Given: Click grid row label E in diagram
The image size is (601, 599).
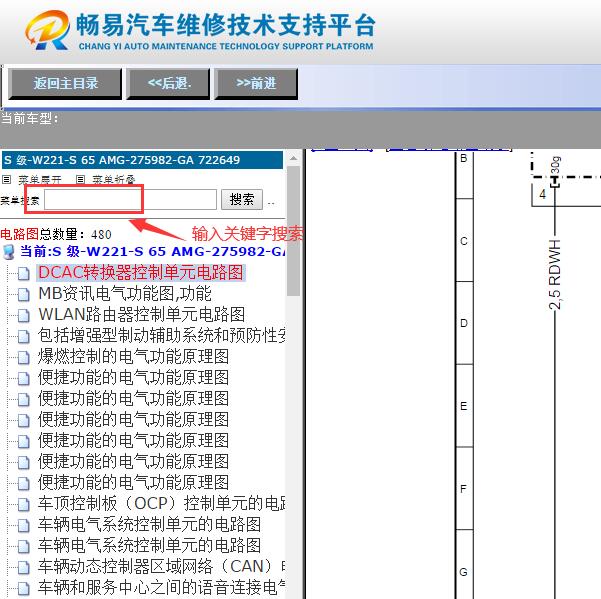Looking at the screenshot, I should coord(464,406).
